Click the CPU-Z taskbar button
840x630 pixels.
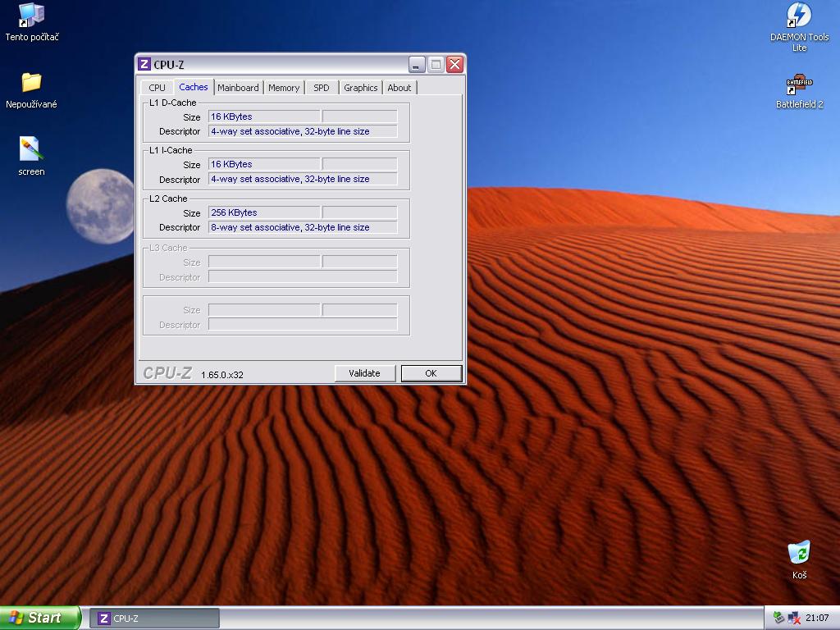[x=154, y=619]
